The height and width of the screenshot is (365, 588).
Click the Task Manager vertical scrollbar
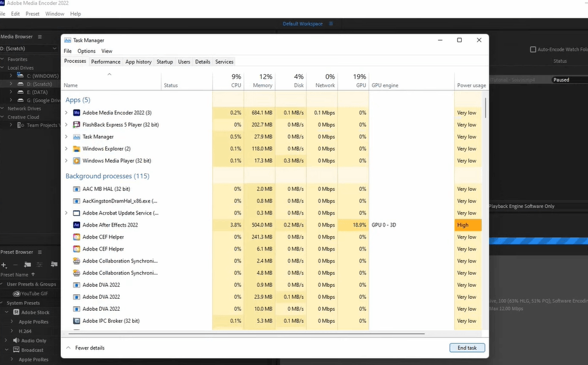(x=486, y=108)
